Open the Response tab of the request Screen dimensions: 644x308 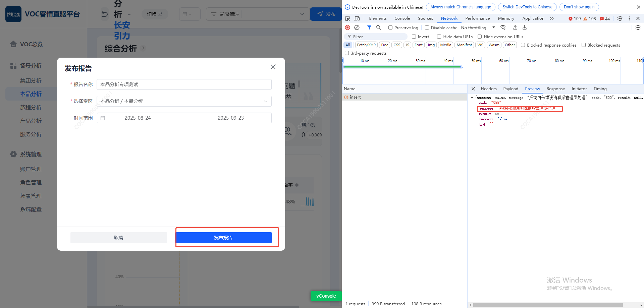click(x=555, y=89)
